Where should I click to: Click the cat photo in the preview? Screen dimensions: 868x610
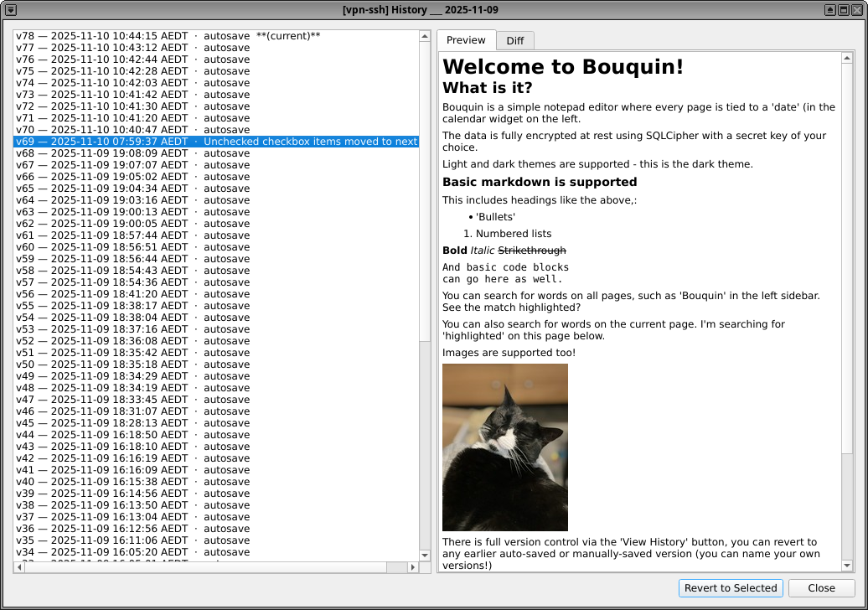pos(504,447)
